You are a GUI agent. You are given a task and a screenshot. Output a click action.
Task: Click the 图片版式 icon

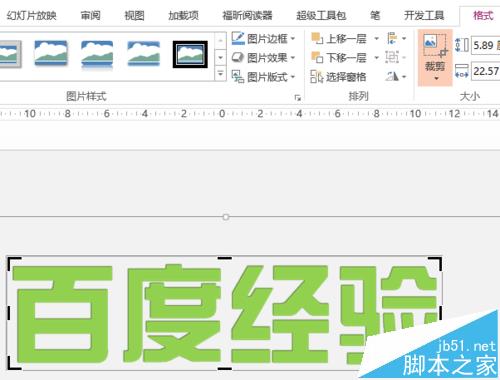[x=238, y=77]
